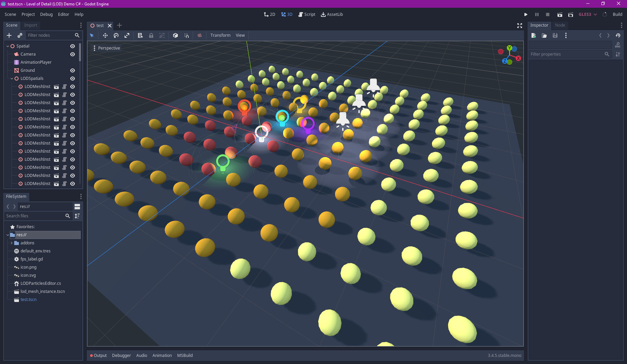Save the current resource in Inspector
This screenshot has height=364, width=627.
[555, 35]
